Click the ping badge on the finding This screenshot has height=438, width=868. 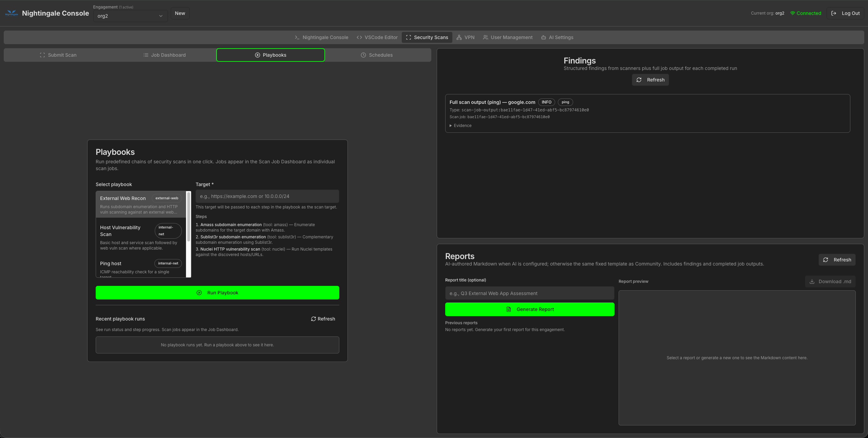click(x=565, y=102)
